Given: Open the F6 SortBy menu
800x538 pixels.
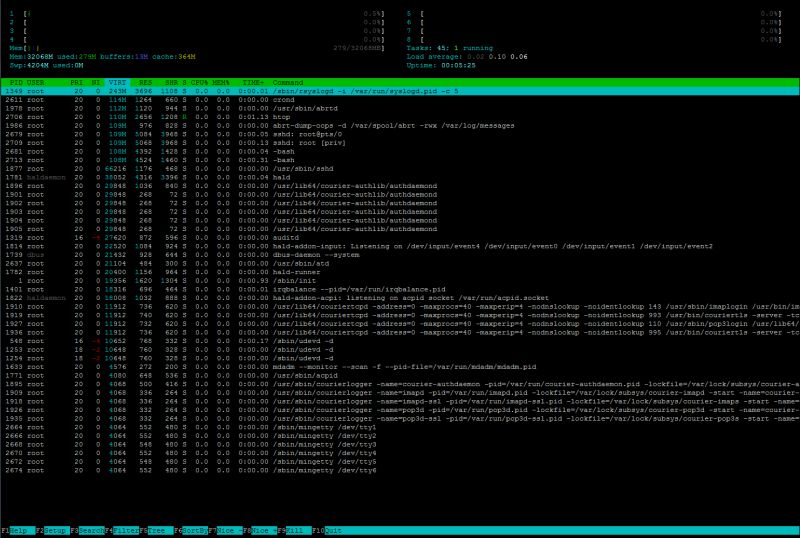Looking at the screenshot, I should [x=191, y=530].
